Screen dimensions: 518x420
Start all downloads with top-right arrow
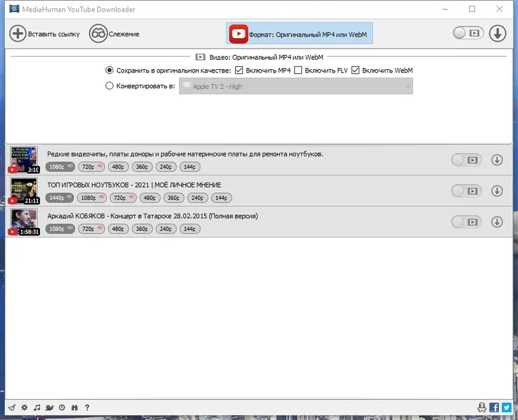[497, 34]
